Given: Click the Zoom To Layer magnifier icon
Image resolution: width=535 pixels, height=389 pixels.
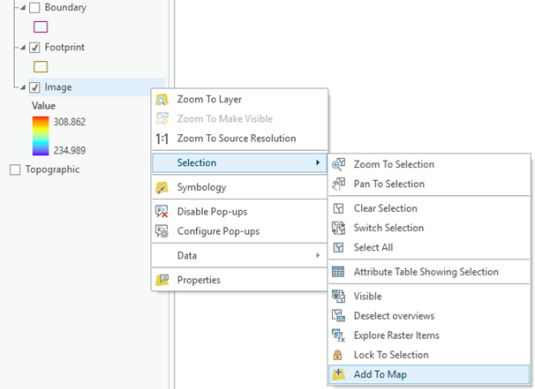Looking at the screenshot, I should [x=162, y=99].
